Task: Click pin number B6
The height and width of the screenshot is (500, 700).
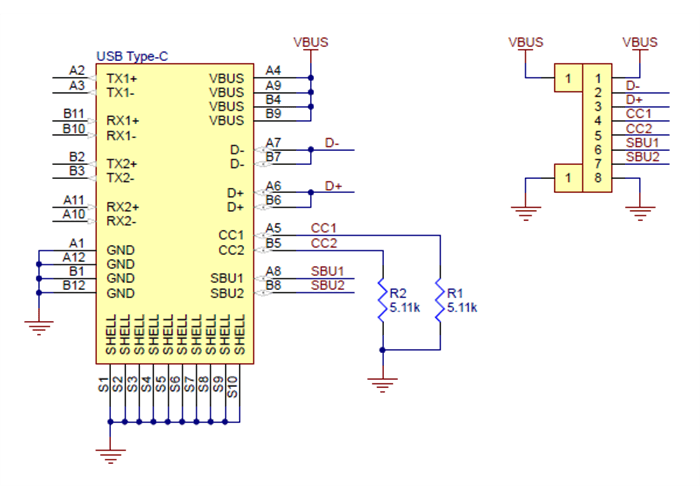Action: click(273, 200)
